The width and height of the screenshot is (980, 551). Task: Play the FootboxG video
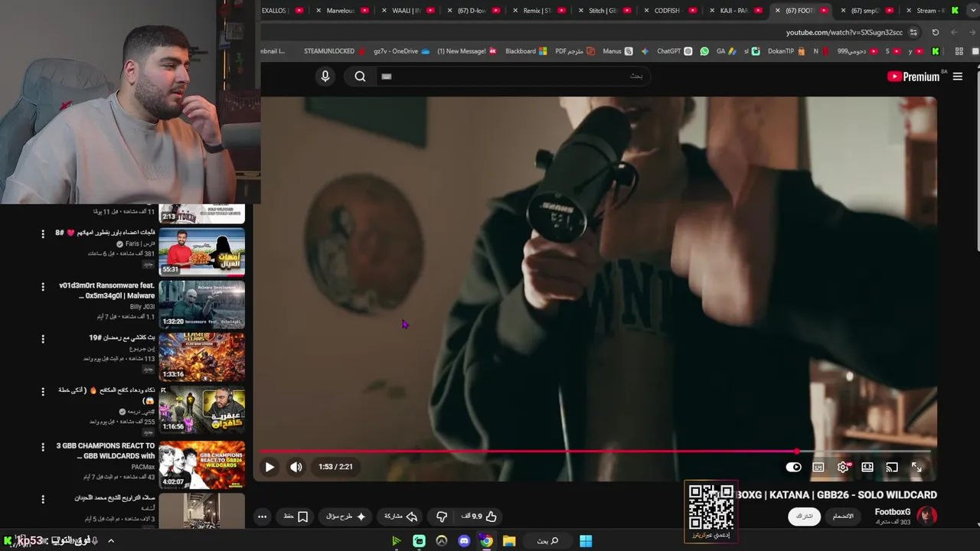(269, 467)
